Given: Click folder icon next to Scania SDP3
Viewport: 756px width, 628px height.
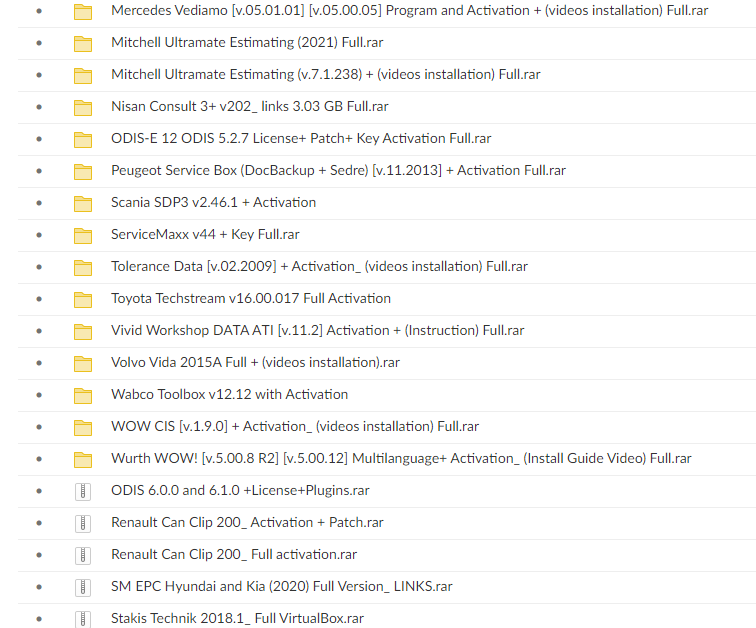Looking at the screenshot, I should pos(83,203).
